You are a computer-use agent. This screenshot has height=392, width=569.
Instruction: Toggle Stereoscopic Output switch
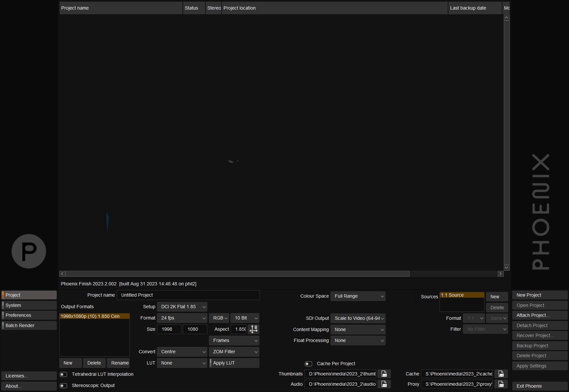point(63,386)
